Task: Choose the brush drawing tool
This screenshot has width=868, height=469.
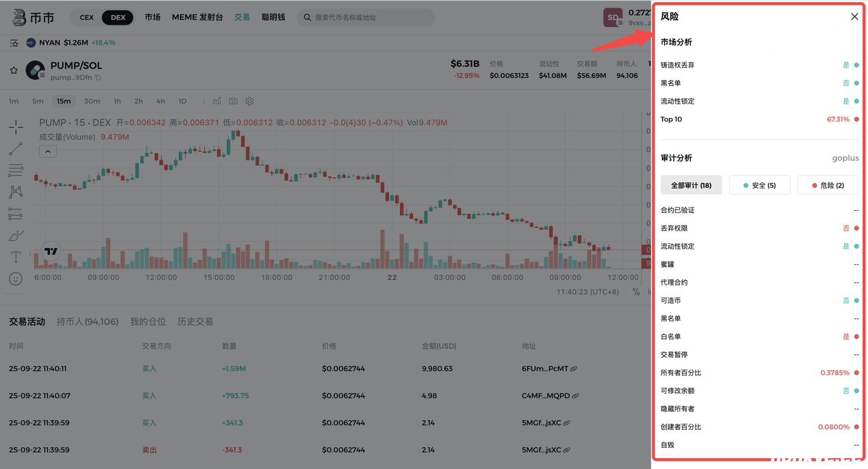Action: [x=16, y=236]
